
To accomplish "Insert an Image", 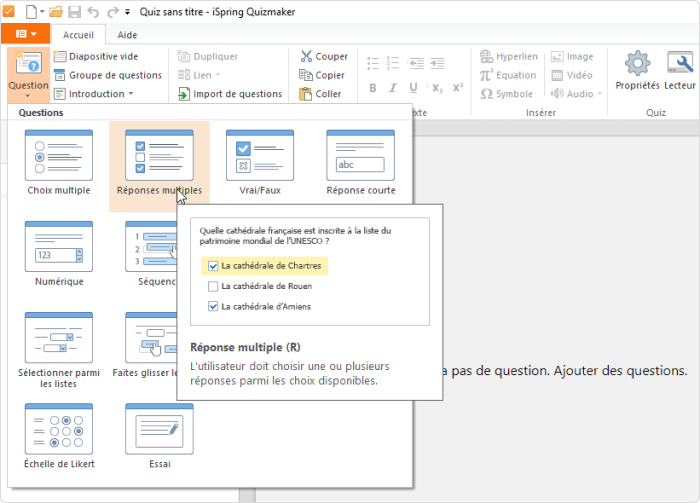I will click(x=572, y=57).
